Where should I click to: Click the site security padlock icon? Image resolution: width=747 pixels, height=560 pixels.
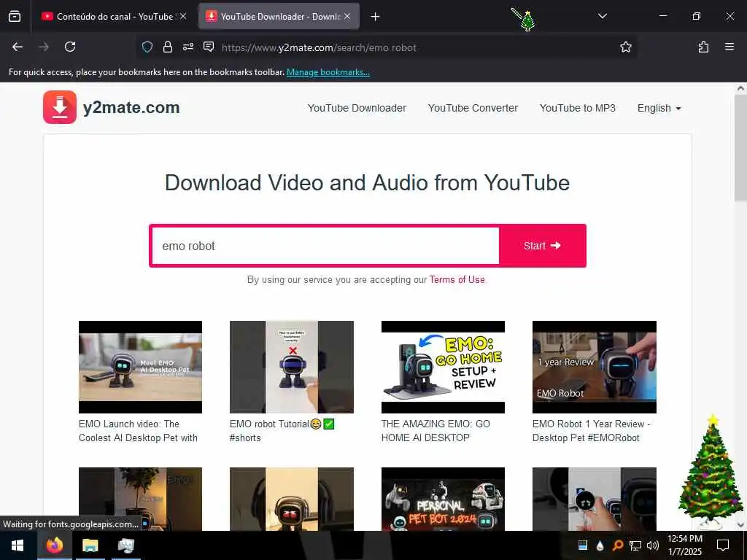click(167, 47)
